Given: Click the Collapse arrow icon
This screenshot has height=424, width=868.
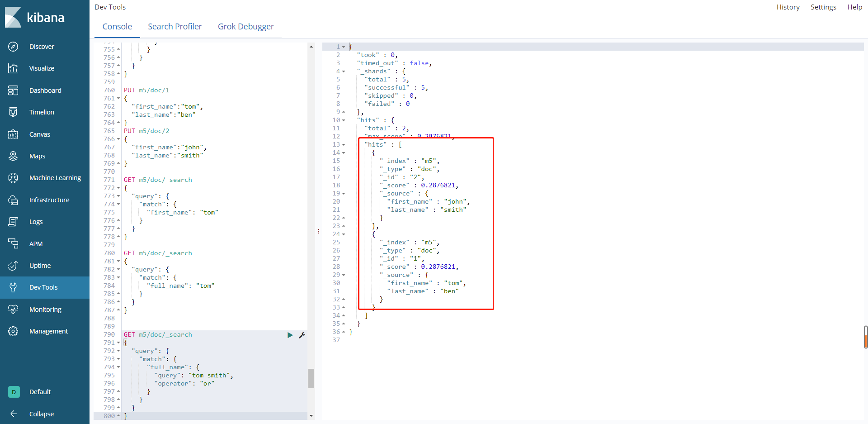Looking at the screenshot, I should 14,414.
